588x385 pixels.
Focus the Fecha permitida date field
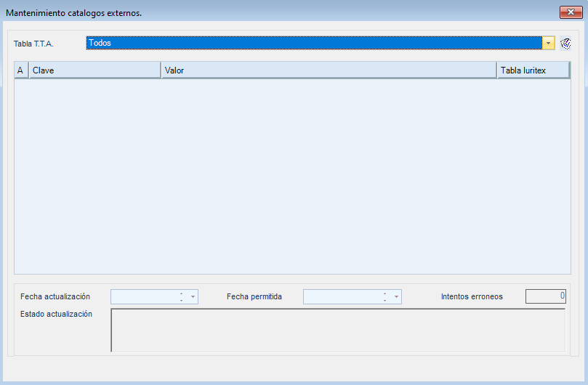point(342,297)
